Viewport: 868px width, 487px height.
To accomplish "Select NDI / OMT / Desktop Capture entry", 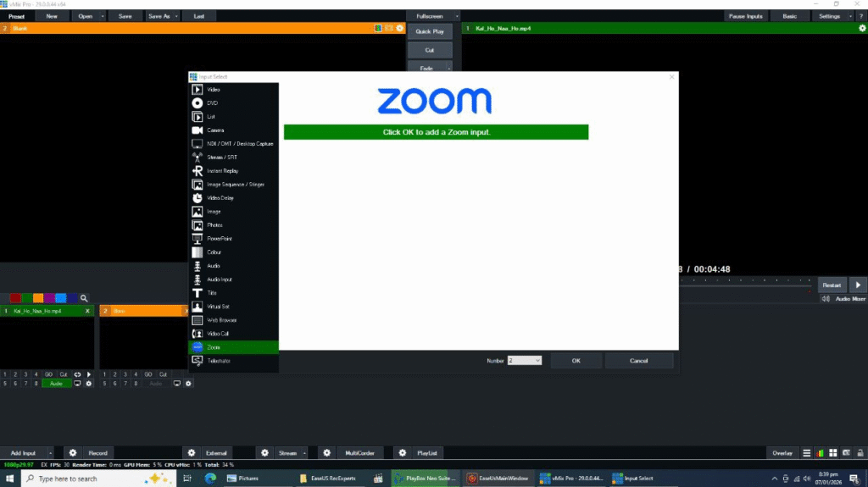I will click(239, 143).
